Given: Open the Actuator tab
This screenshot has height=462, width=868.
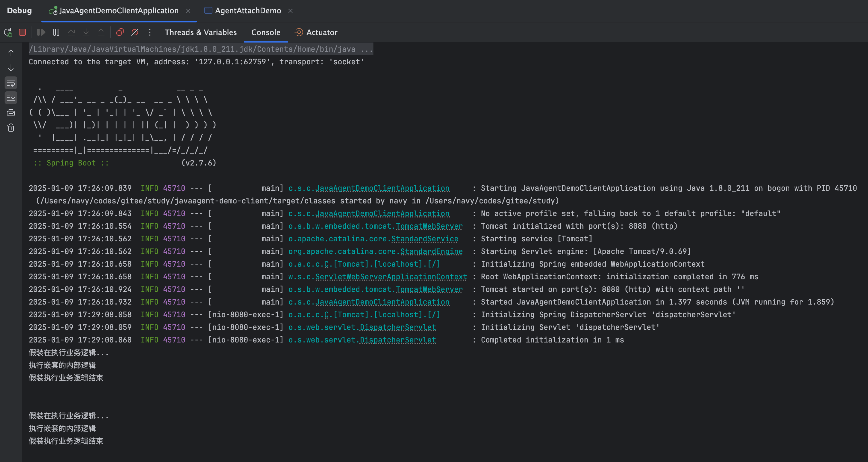Looking at the screenshot, I should pos(316,32).
